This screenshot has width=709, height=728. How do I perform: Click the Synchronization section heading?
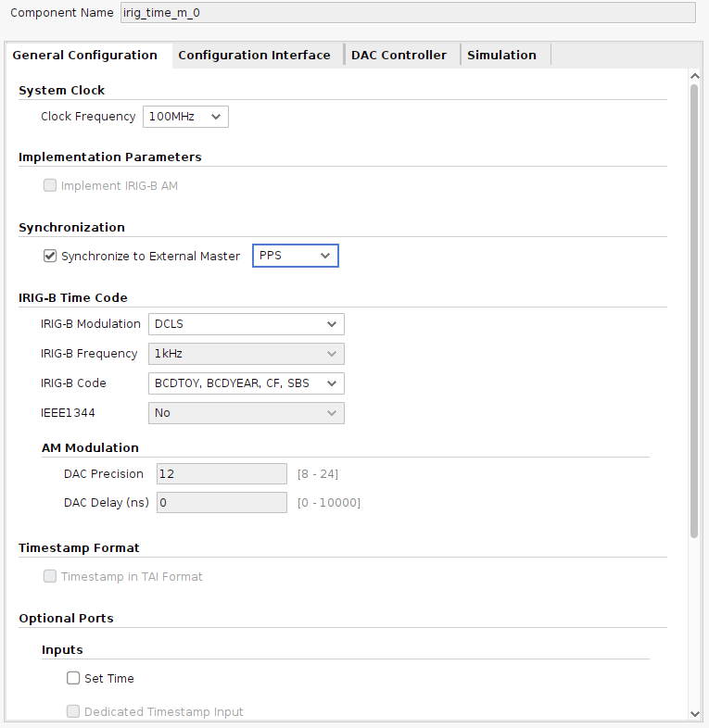coord(72,228)
